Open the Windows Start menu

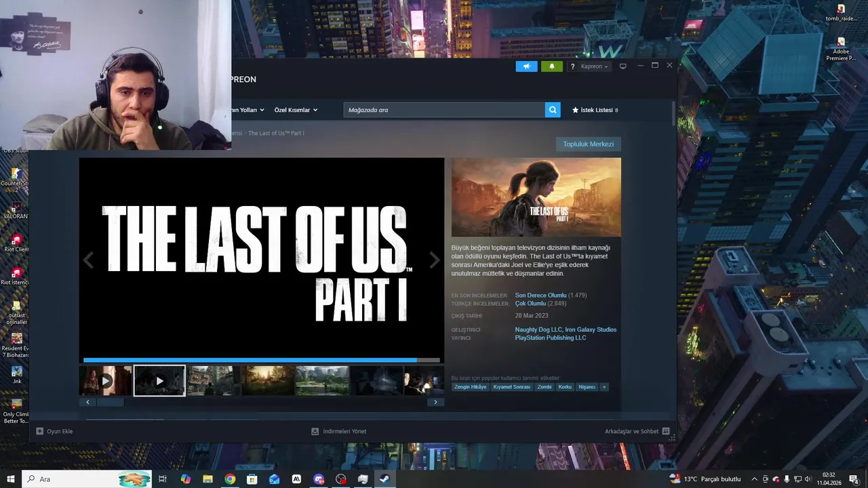(11, 479)
